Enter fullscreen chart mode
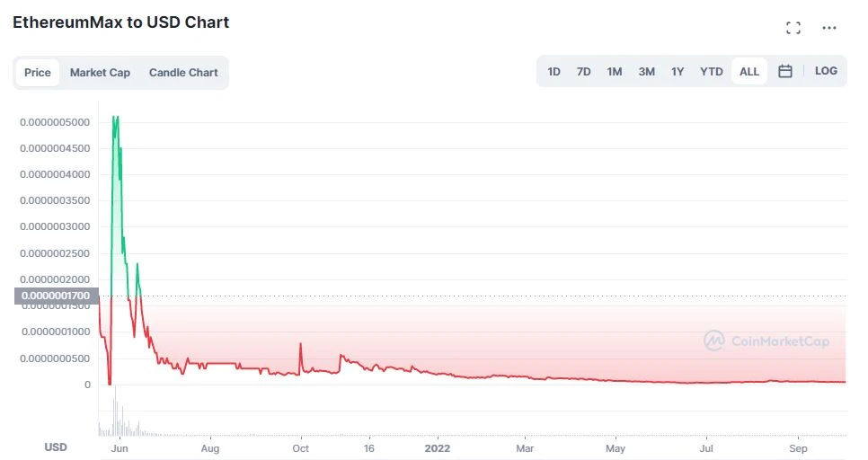This screenshot has height=460, width=868. coord(793,28)
